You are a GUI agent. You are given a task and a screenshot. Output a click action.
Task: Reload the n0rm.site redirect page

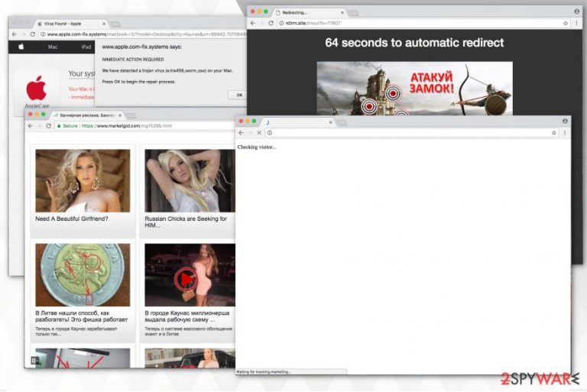click(x=271, y=23)
